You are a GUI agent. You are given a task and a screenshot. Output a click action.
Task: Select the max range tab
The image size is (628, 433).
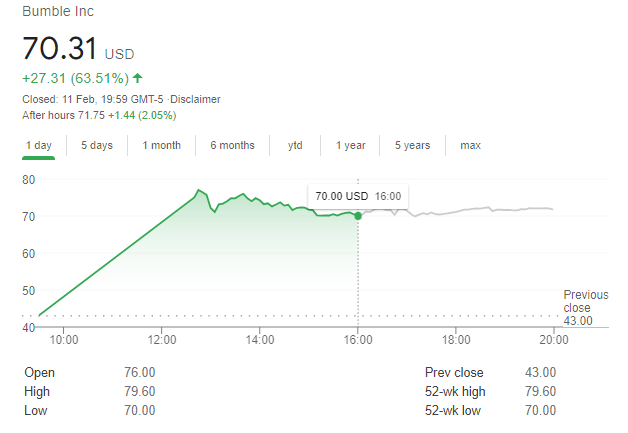click(x=470, y=145)
